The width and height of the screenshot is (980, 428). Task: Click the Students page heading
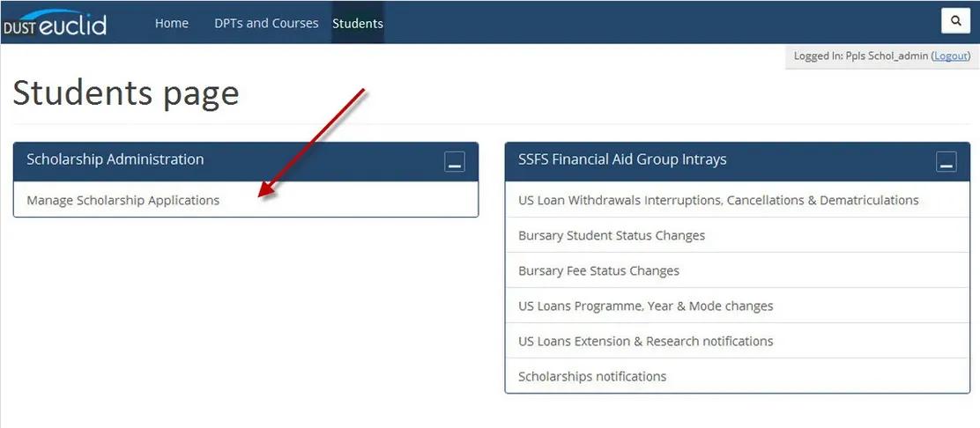126,93
